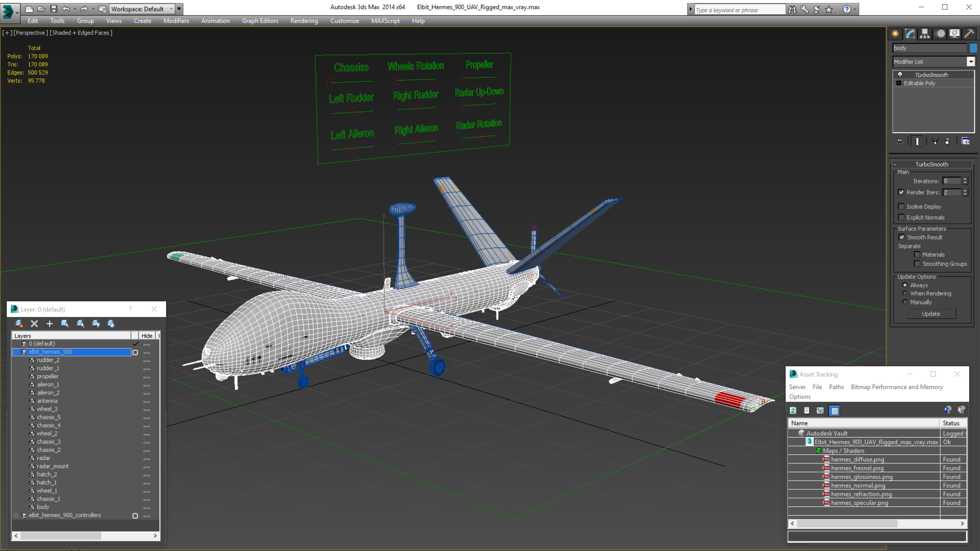Open the Modify command panel tab

click(x=910, y=34)
